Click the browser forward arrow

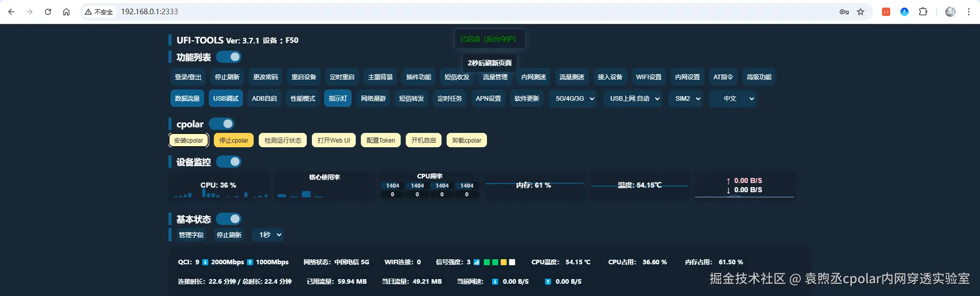coord(30,12)
